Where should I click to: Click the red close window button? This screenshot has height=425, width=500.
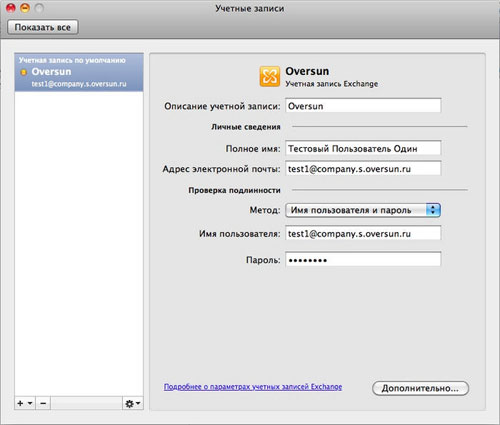point(11,8)
